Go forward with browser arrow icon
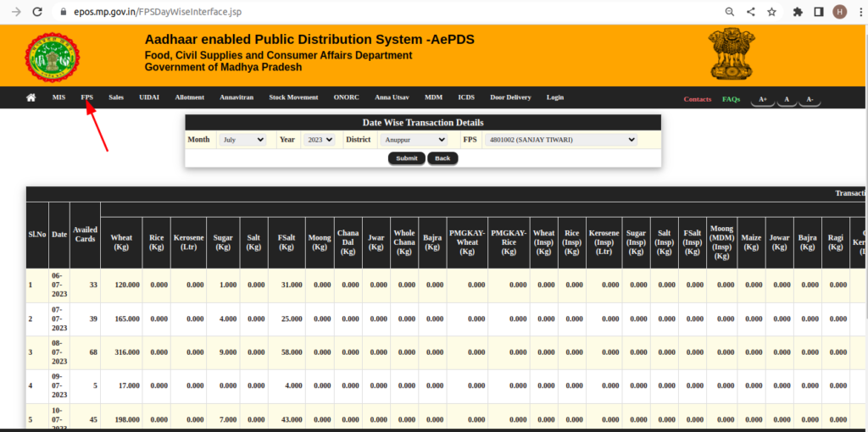The height and width of the screenshot is (432, 868). pyautogui.click(x=16, y=12)
